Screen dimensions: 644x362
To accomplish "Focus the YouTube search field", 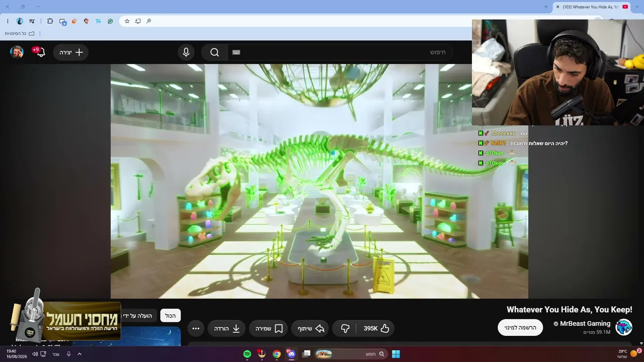I will 340,52.
